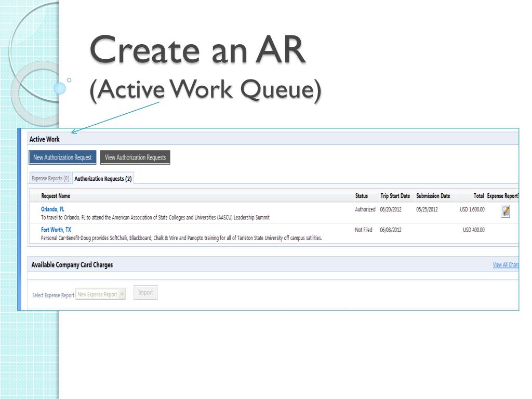Sort by Status column header
The height and width of the screenshot is (399, 532).
click(x=362, y=196)
